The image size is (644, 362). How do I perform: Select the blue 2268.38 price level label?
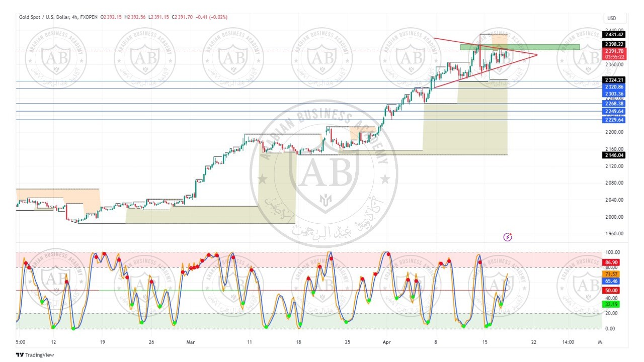pos(614,104)
